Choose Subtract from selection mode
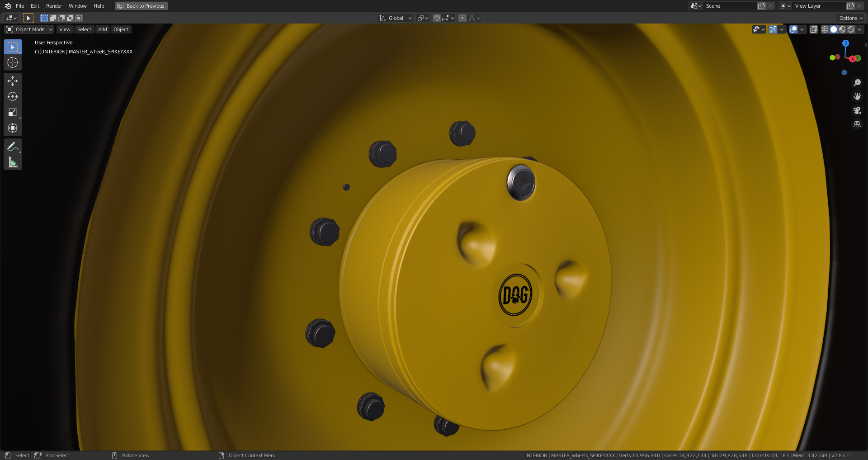 [61, 18]
